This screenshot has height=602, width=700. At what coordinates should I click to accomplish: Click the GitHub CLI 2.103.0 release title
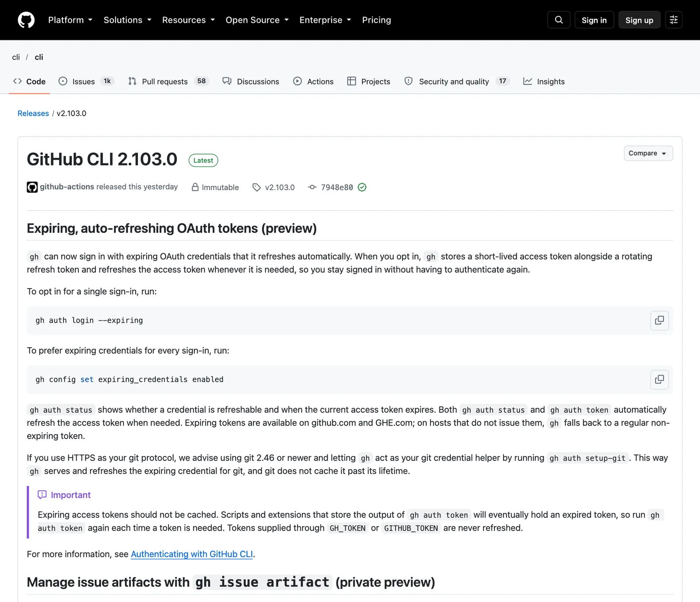(x=102, y=159)
